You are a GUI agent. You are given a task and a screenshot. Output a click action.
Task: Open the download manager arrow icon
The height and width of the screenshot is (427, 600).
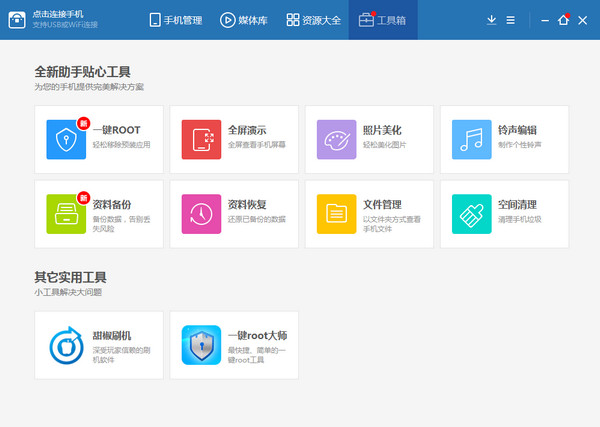[491, 20]
